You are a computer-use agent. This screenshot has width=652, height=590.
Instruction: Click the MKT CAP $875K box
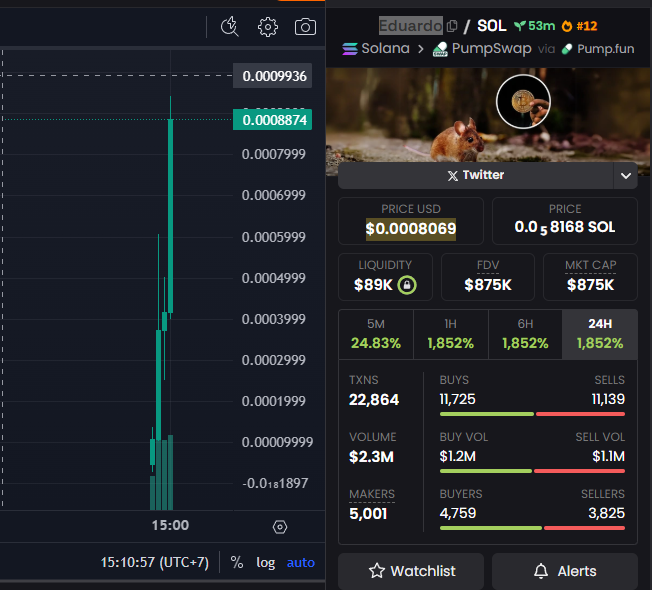coord(590,277)
